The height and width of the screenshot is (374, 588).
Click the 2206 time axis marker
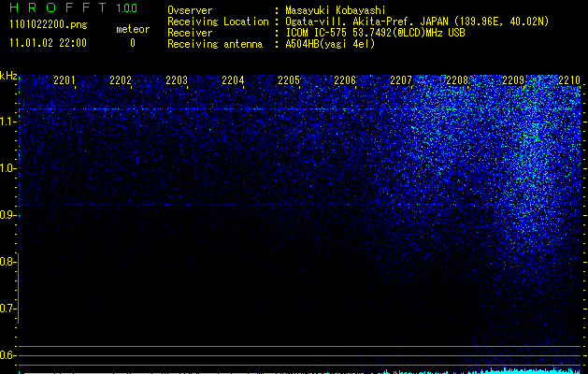point(345,79)
